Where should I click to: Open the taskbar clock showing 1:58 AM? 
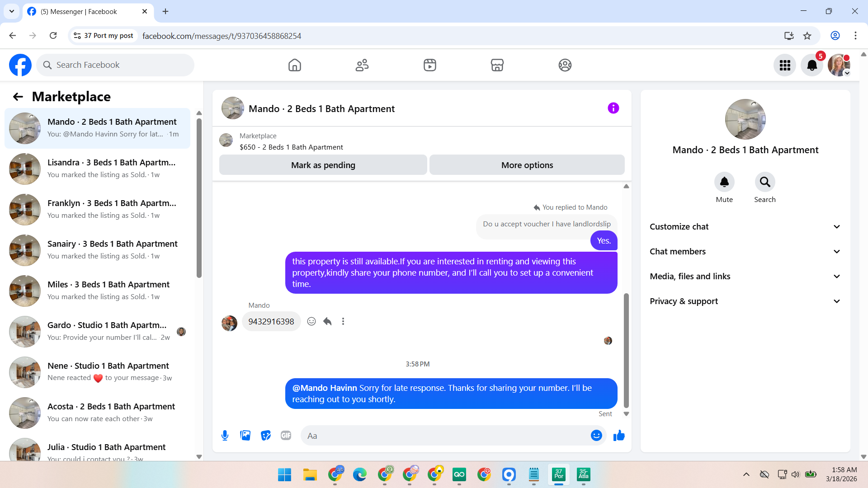coord(841,474)
